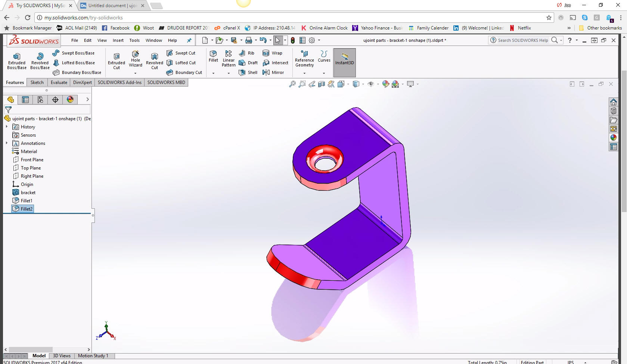Select the Extruded Boss/Base tool
627x364 pixels.
click(17, 61)
